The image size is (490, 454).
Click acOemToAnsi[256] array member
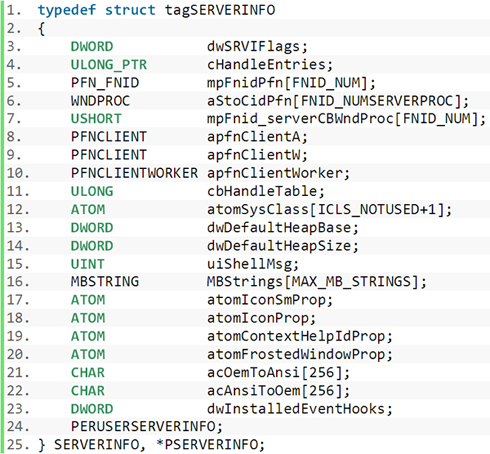pos(274,372)
